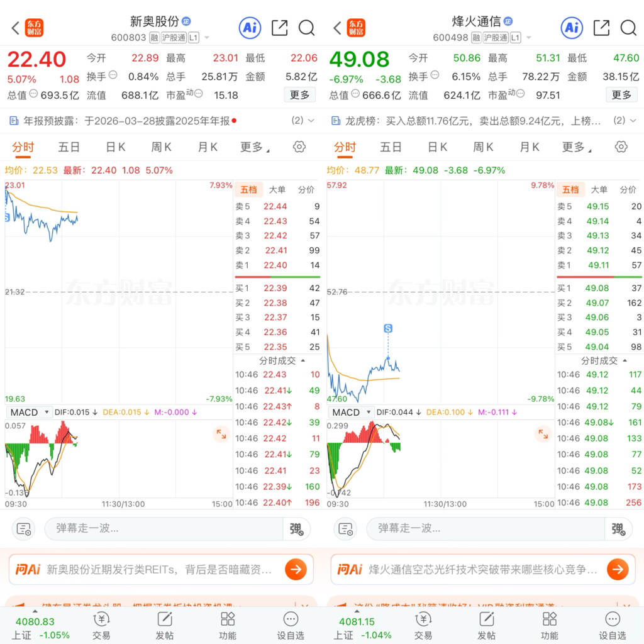Open bullet-comment list icon under 烽火通信 chart
The height and width of the screenshot is (644, 644).
pos(345,528)
